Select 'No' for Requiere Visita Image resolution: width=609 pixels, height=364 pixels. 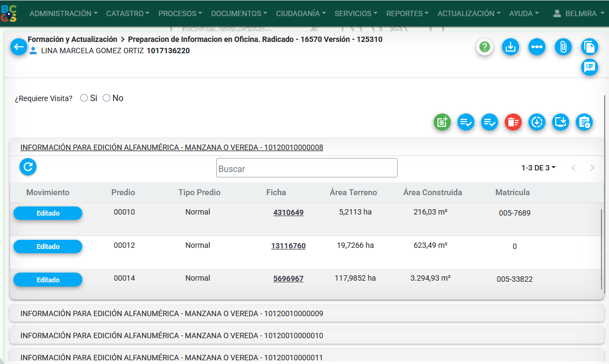tap(107, 98)
